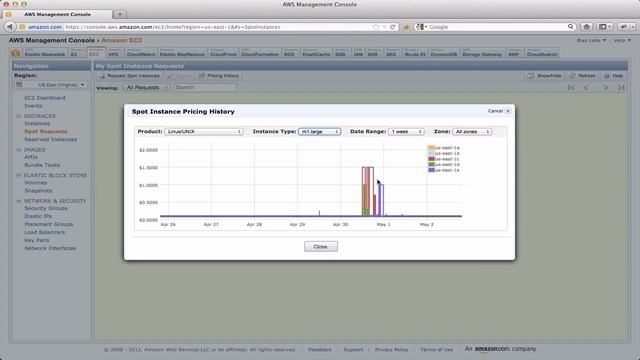The width and height of the screenshot is (640, 360).
Task: Open Region dropdown US East (Virginia)
Action: point(51,84)
